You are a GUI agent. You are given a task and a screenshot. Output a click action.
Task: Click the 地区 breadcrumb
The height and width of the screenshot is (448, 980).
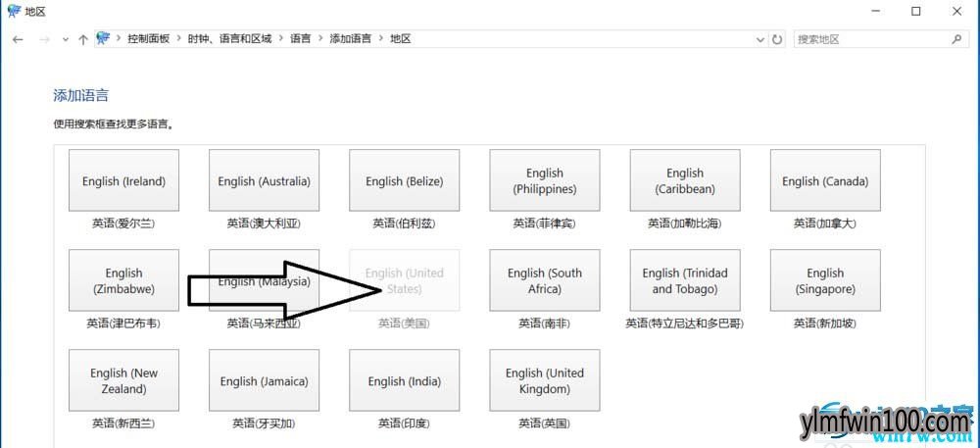point(401,39)
